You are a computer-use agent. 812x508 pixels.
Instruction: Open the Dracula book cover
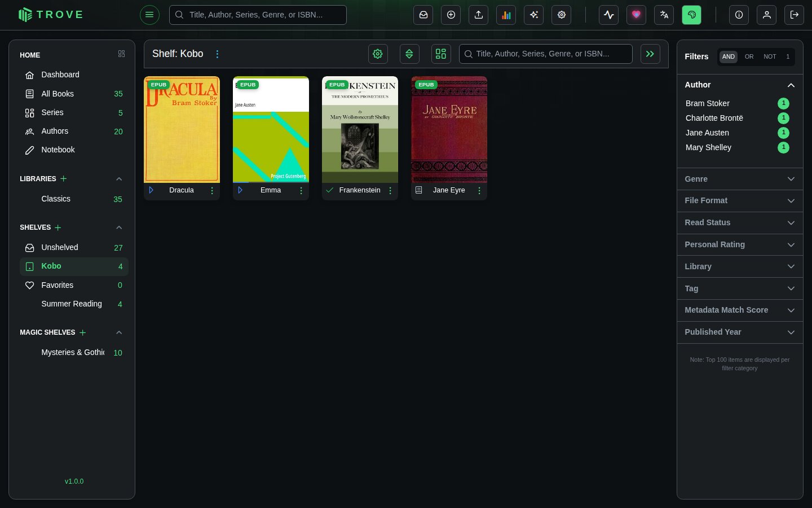(x=182, y=129)
